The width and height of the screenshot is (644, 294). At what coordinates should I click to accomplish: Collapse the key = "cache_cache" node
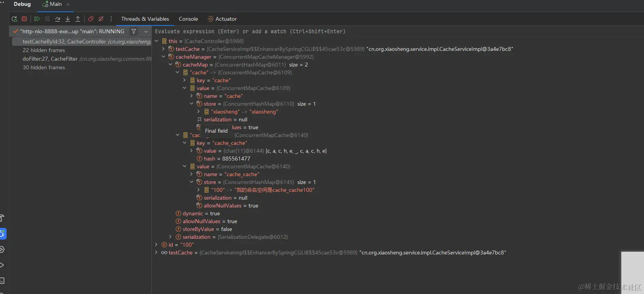pyautogui.click(x=185, y=143)
